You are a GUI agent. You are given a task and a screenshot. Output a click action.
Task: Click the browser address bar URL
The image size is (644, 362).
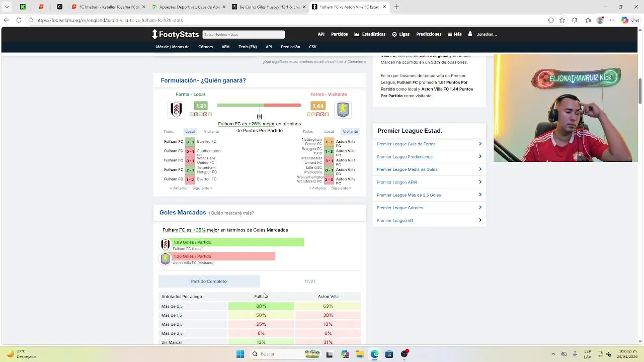point(110,20)
